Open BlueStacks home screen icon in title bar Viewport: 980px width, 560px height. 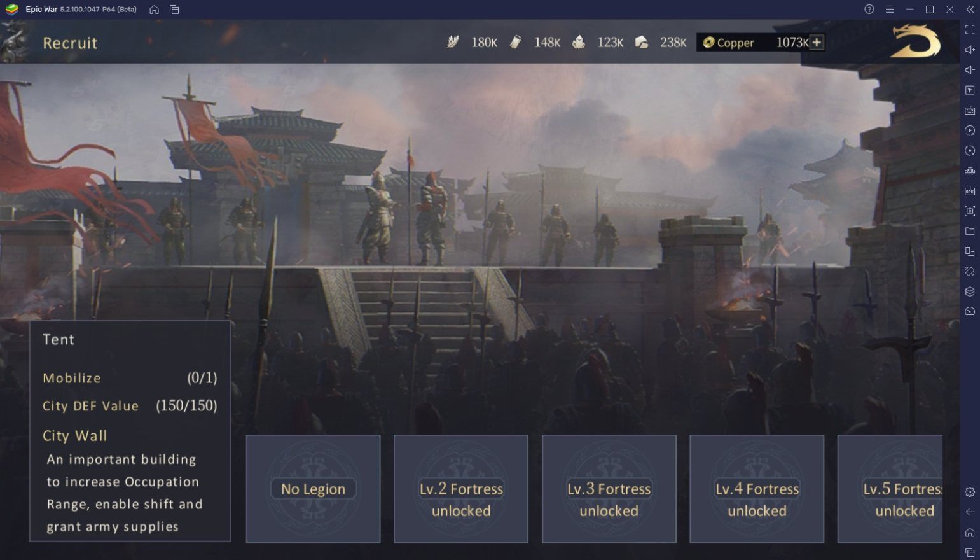(154, 10)
